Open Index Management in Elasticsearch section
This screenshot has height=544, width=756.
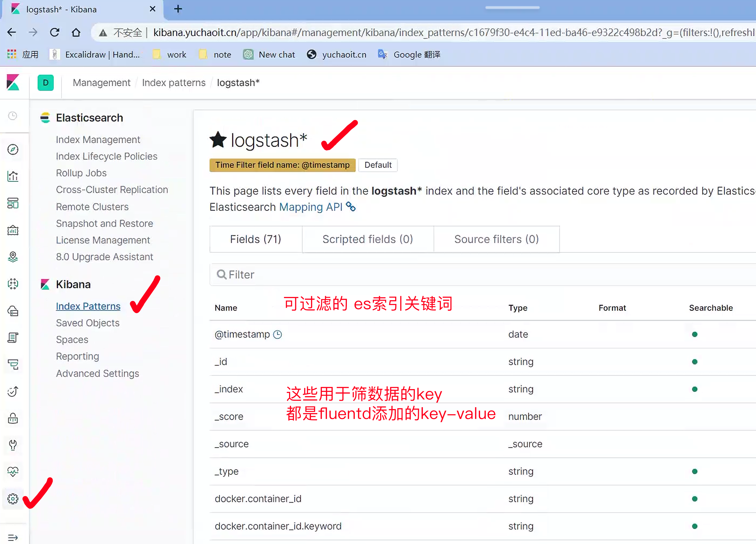pyautogui.click(x=98, y=139)
